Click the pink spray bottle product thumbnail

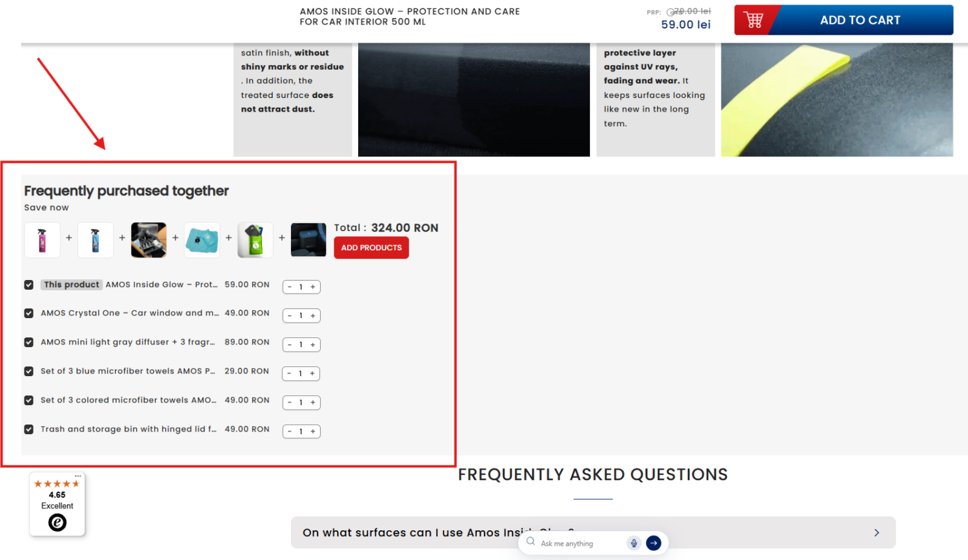pos(43,240)
